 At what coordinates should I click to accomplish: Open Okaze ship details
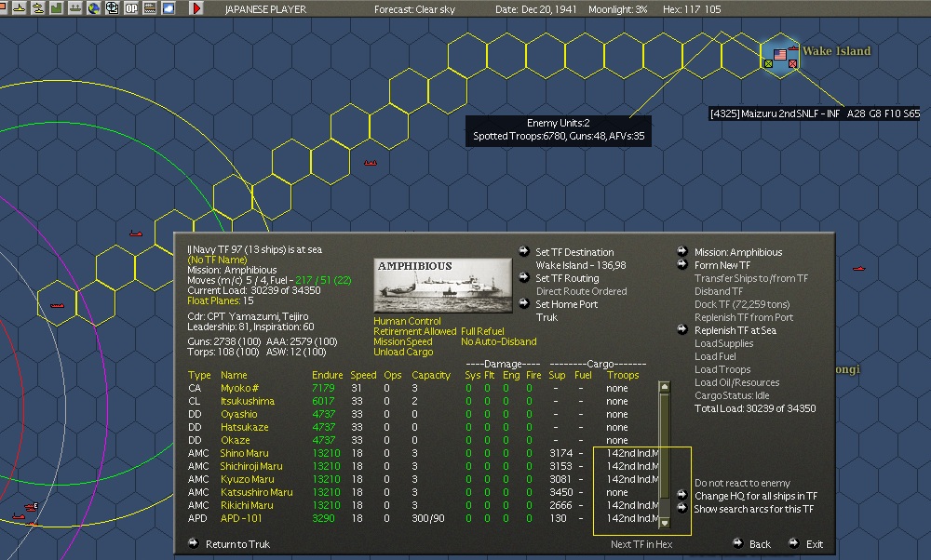tap(236, 440)
